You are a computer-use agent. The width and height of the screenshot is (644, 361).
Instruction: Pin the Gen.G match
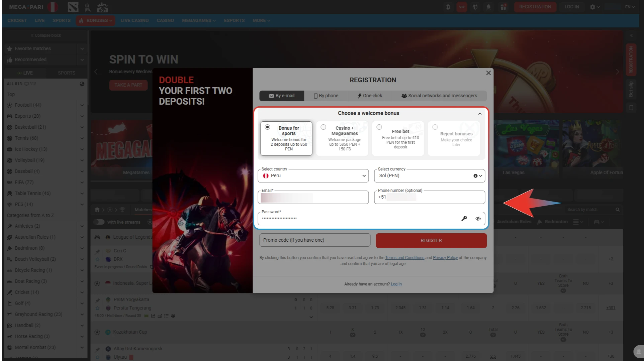point(97,251)
